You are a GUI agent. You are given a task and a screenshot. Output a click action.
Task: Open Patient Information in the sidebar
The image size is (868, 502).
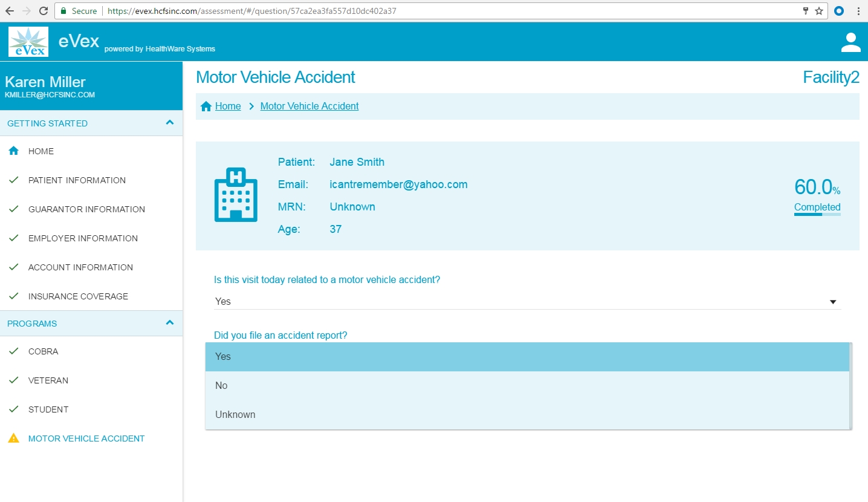(77, 180)
